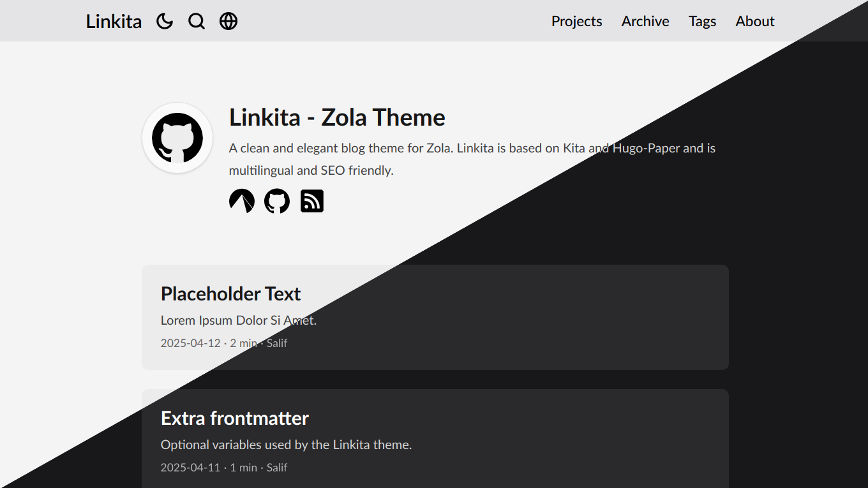This screenshot has width=868, height=488.
Task: Toggle dark mode with the moon icon
Action: pos(165,22)
